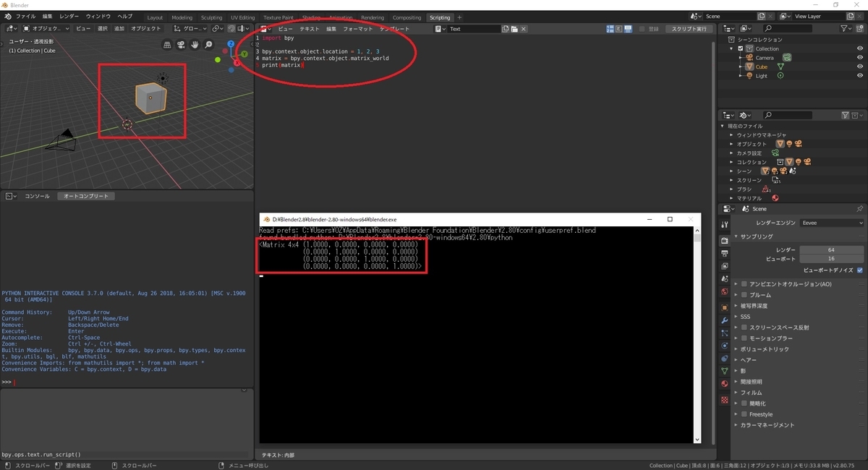
Task: Unlink the Text datablock with X icon
Action: click(524, 29)
